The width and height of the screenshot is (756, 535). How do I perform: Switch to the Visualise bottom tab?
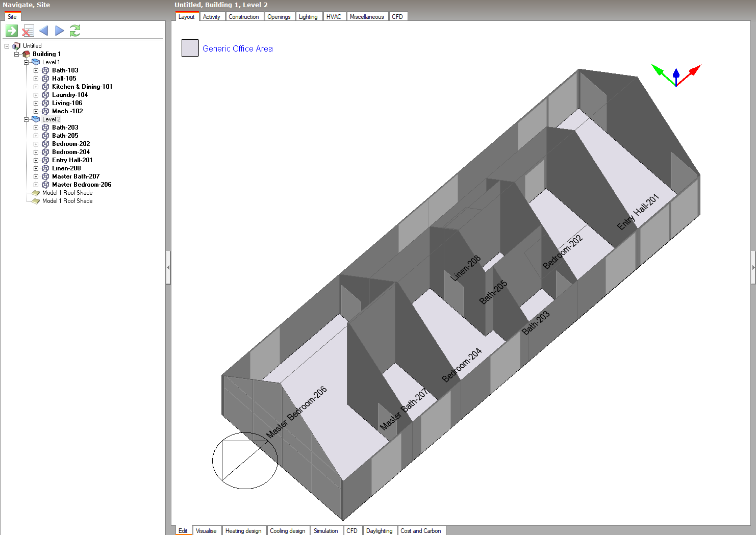click(206, 531)
